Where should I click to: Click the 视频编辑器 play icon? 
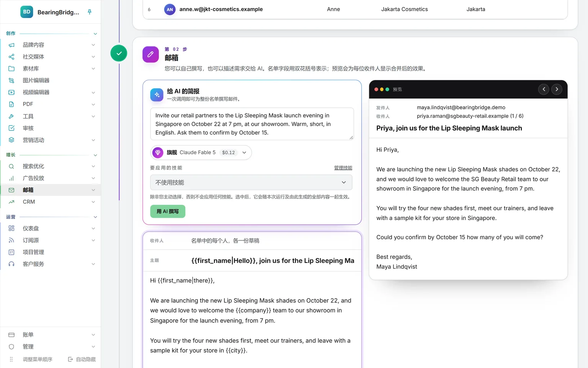coord(11,92)
